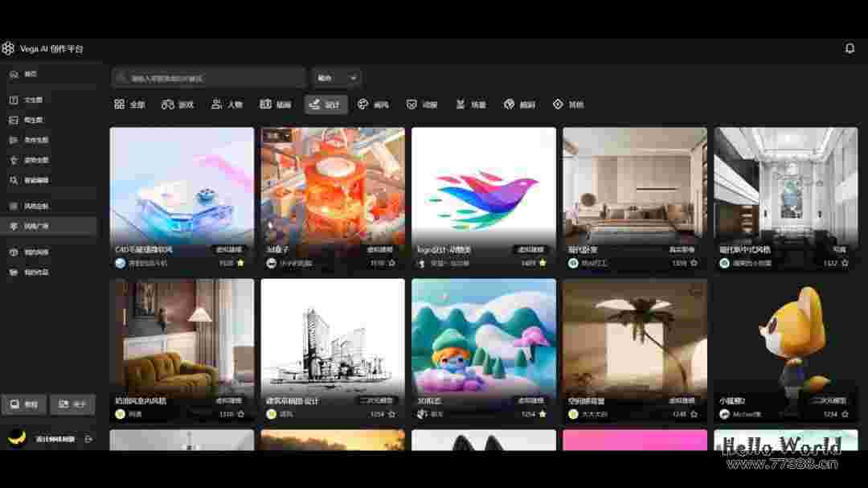Click the sidebar bottom button right of the monitor button

[72, 404]
